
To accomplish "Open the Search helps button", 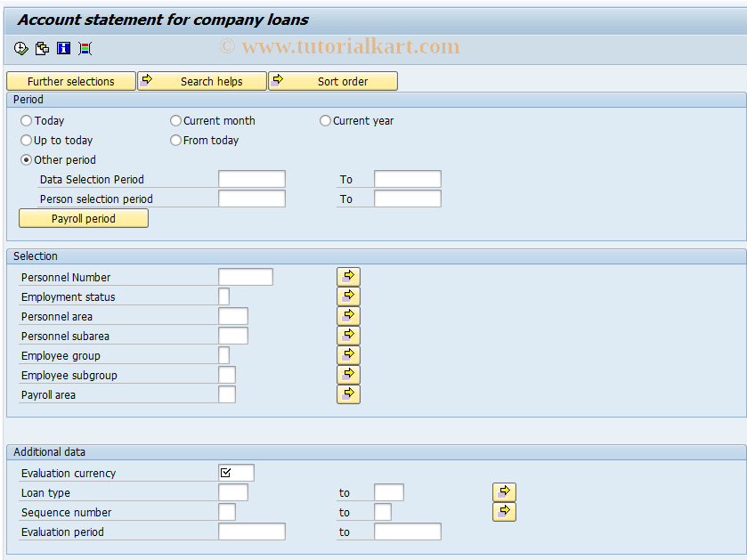I will point(202,81).
